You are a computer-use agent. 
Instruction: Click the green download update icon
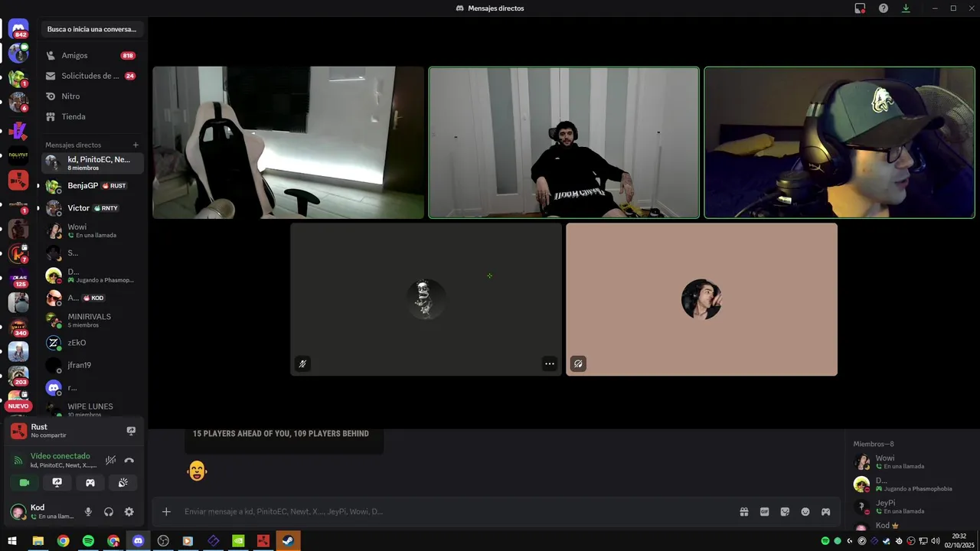point(906,8)
